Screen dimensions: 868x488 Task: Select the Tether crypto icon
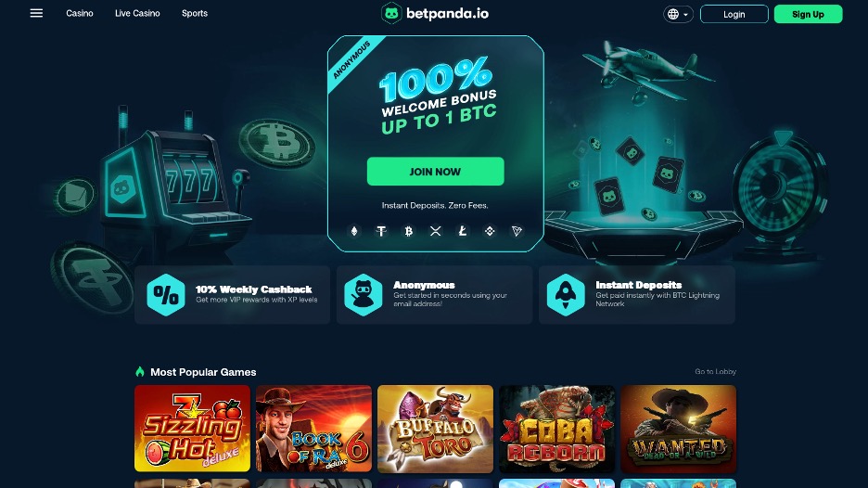pos(381,231)
